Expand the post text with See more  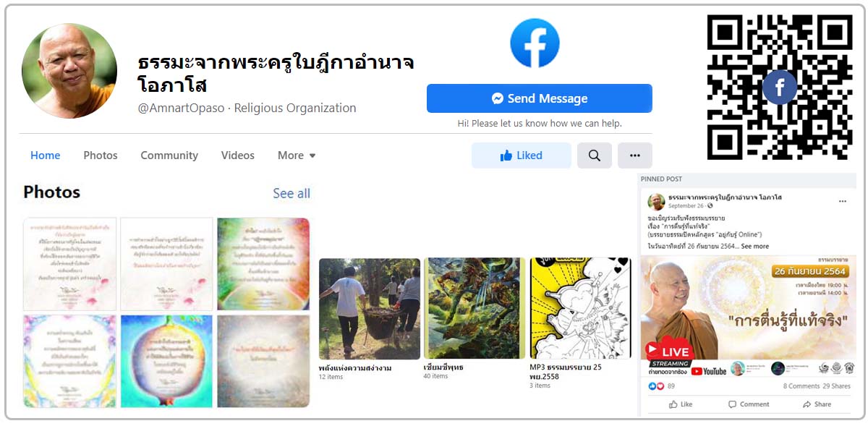tap(755, 246)
